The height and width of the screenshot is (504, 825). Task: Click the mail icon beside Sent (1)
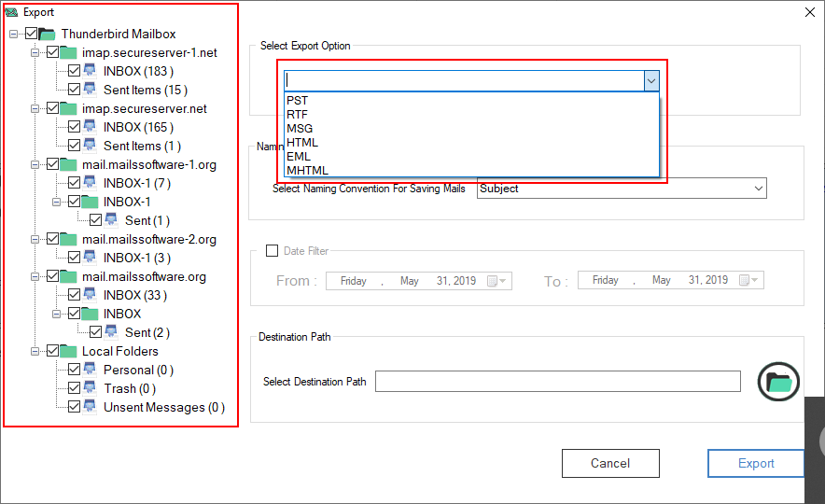(111, 220)
